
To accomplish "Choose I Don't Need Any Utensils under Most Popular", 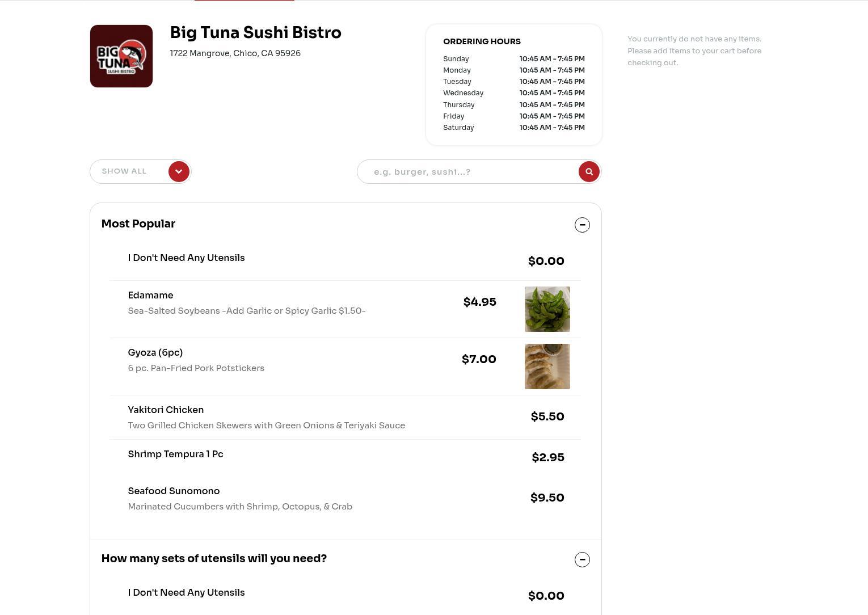I will (345, 262).
